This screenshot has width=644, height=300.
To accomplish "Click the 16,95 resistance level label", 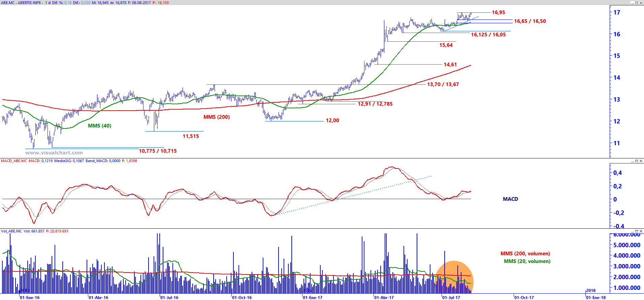I will pos(498,12).
